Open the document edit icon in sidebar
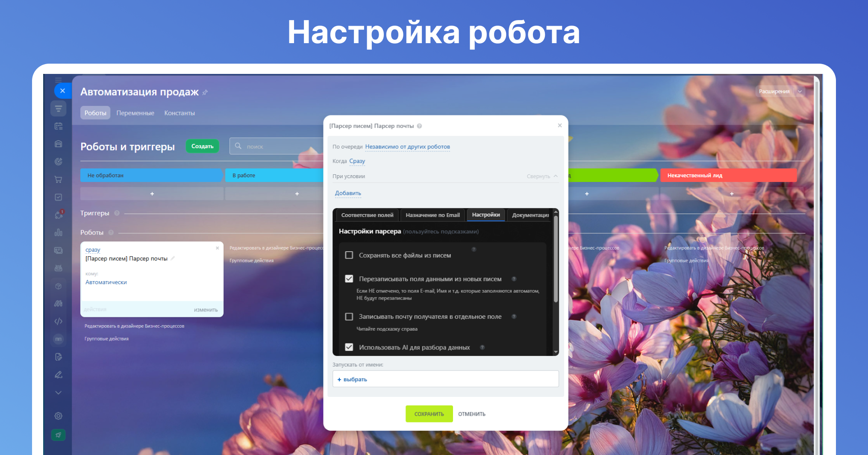This screenshot has width=868, height=455. click(59, 357)
